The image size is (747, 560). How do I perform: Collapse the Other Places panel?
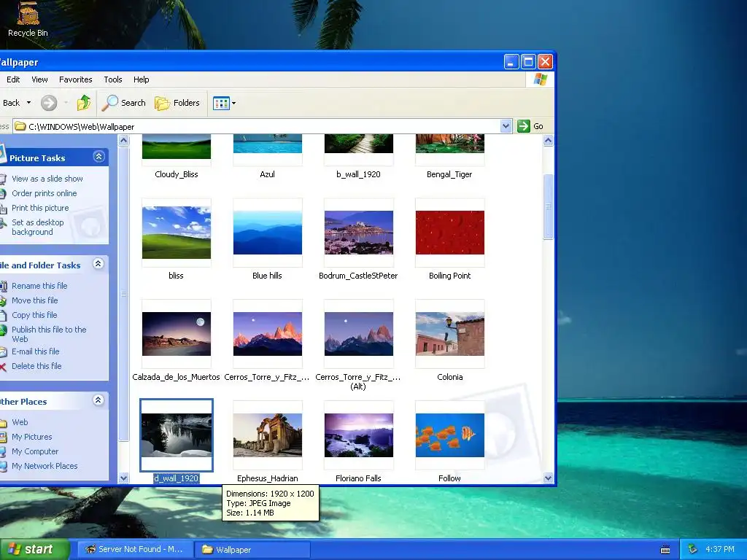coord(98,400)
